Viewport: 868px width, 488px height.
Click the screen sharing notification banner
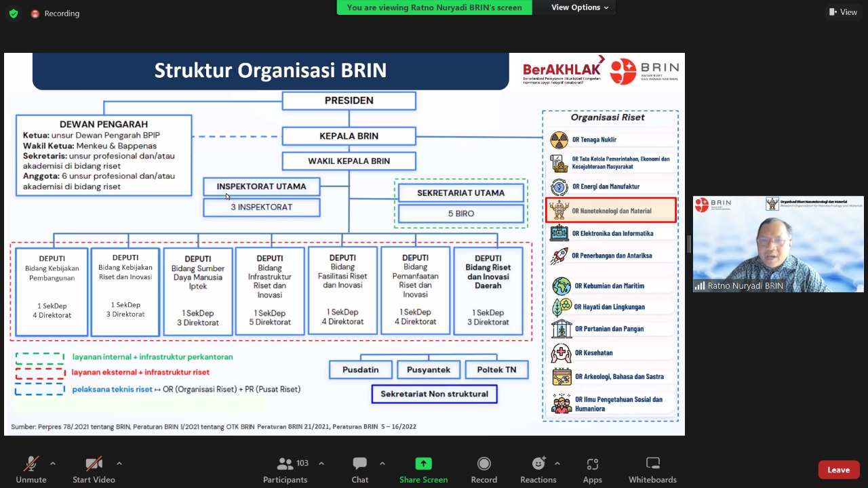coord(435,7)
